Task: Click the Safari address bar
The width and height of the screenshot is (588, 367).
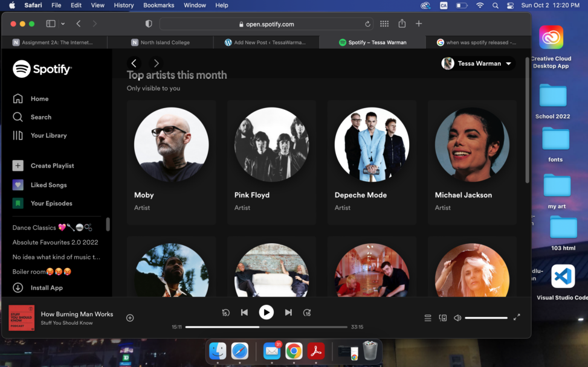Action: [267, 24]
